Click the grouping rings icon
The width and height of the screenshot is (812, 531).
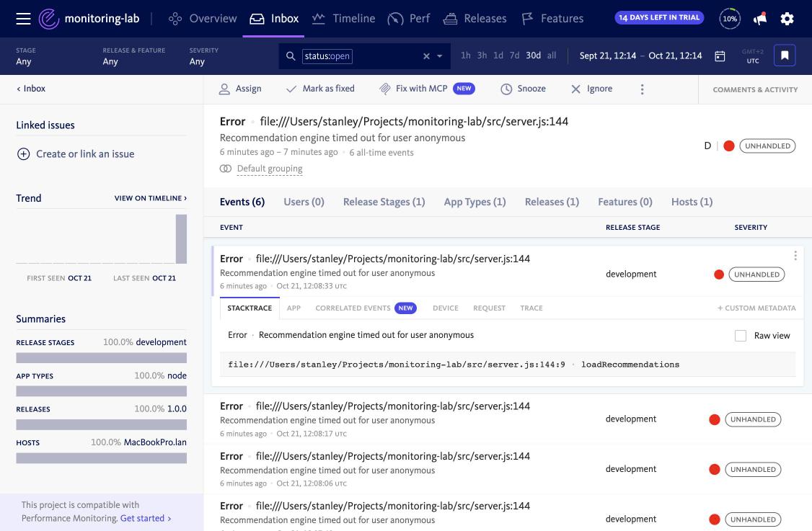pyautogui.click(x=225, y=169)
